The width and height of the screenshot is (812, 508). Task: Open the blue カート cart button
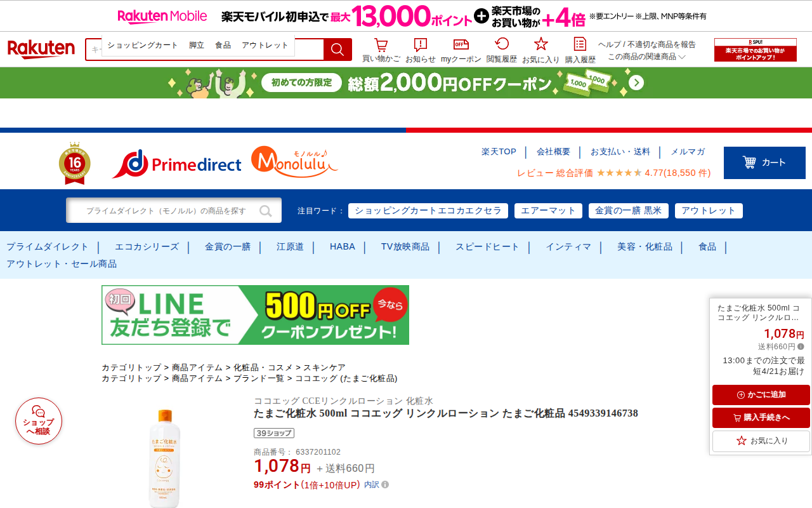click(764, 163)
